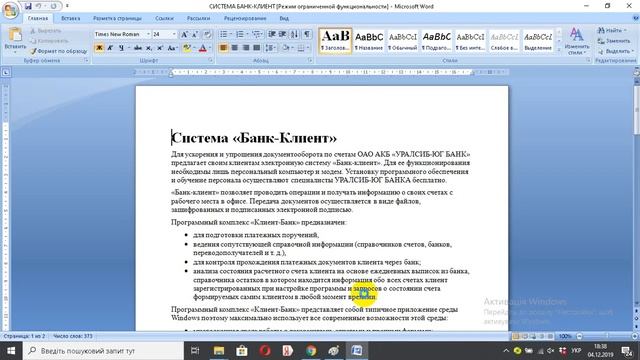Click the Grow Font icon
The image size is (640, 360).
coord(184,34)
